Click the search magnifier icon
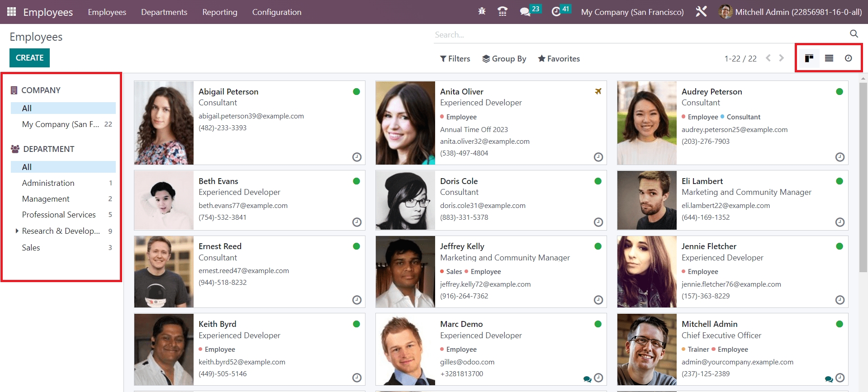 coord(854,34)
